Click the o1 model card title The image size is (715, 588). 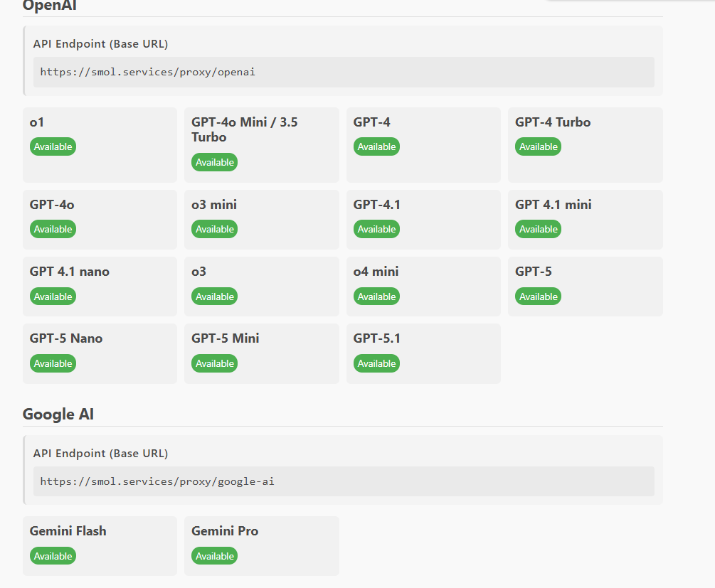[x=36, y=122]
